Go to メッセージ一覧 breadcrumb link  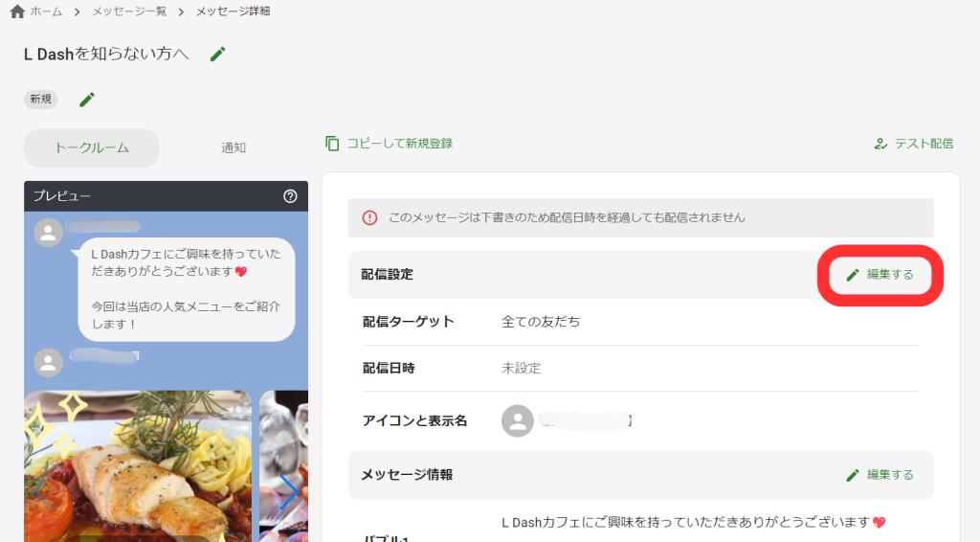129,11
